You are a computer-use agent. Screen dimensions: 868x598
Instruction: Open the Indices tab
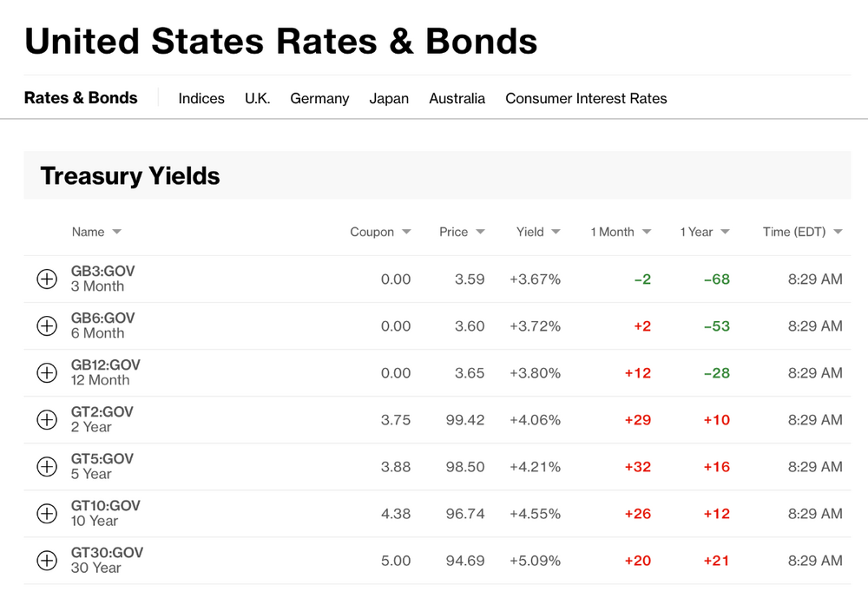pyautogui.click(x=201, y=99)
